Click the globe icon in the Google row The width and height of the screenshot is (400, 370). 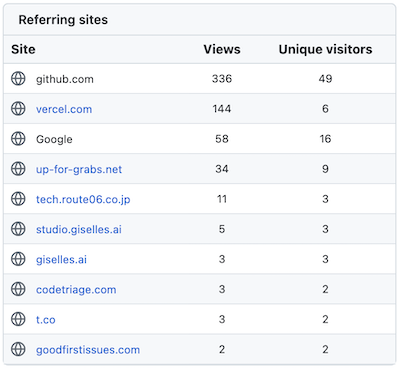point(18,139)
